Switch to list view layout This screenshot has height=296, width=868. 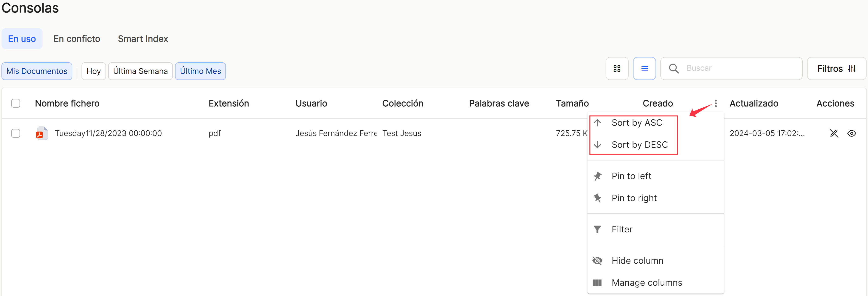click(644, 69)
